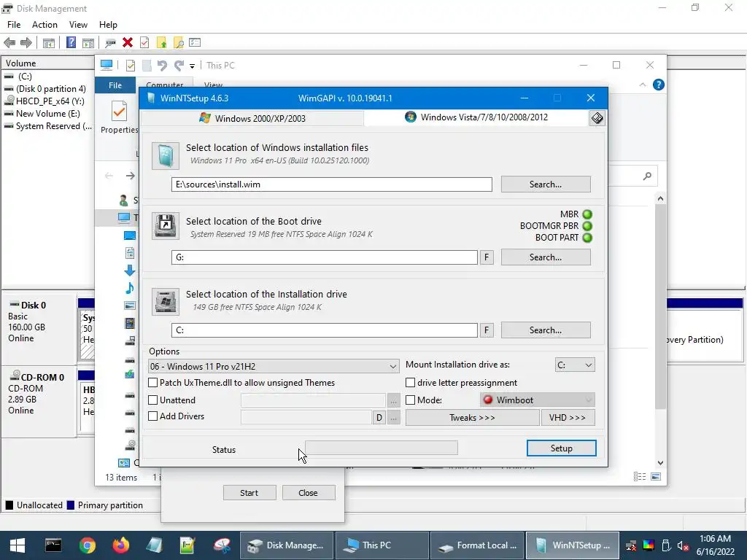
Task: Open the File menu in Disk Management
Action: 14,25
